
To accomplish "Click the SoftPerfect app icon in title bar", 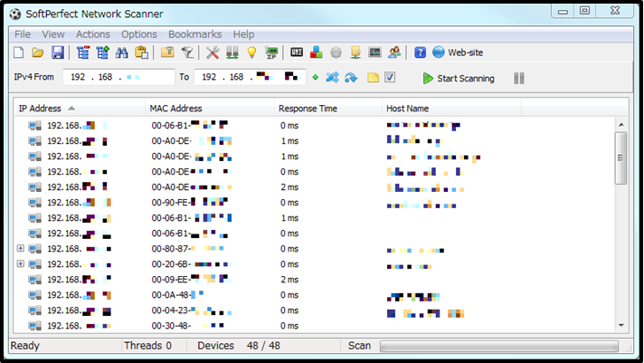I will click(x=15, y=14).
